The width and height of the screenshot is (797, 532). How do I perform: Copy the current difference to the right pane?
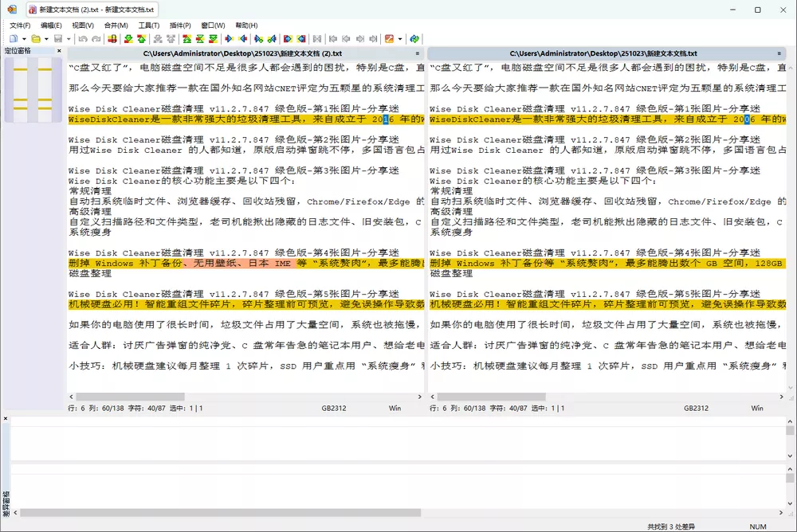pyautogui.click(x=229, y=38)
